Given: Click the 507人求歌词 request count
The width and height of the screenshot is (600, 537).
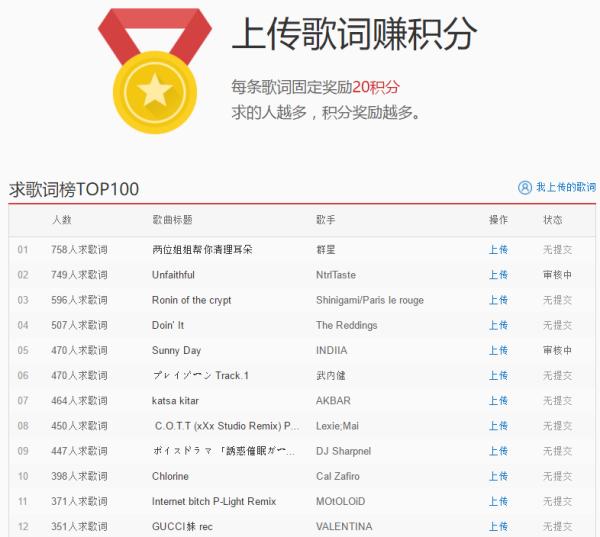Looking at the screenshot, I should 79,325.
